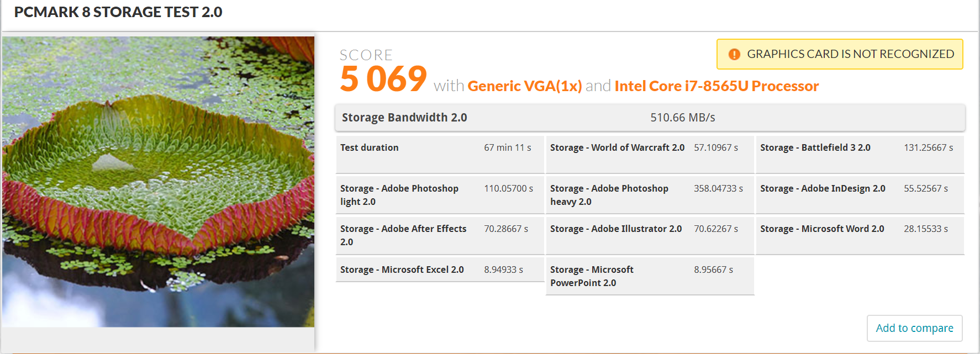
Task: Click the orange warning exclamation icon
Action: pyautogui.click(x=734, y=54)
